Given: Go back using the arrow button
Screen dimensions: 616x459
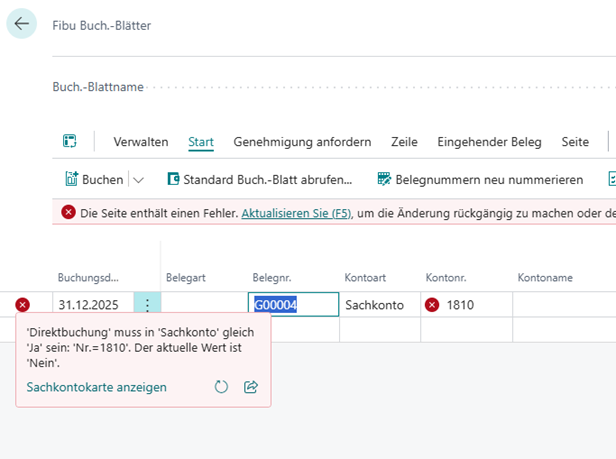Looking at the screenshot, I should click(x=22, y=24).
